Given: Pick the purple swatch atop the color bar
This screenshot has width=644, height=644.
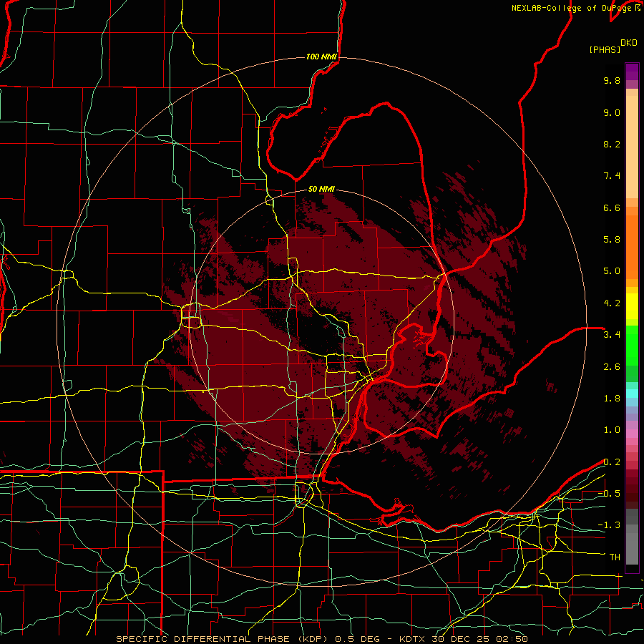Looking at the screenshot, I should pos(632,72).
